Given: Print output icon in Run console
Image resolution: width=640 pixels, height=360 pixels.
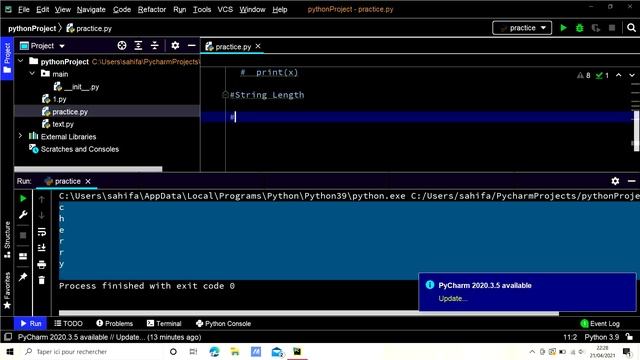Looking at the screenshot, I should [41, 264].
